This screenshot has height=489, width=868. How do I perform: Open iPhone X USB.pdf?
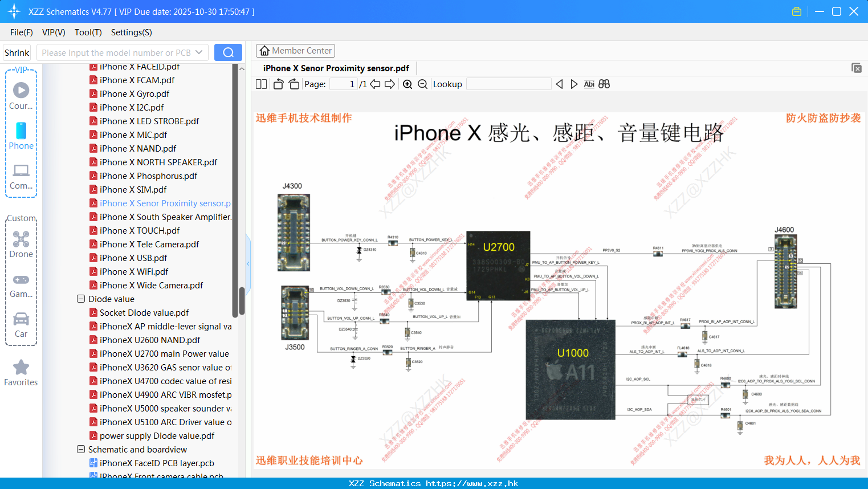133,258
